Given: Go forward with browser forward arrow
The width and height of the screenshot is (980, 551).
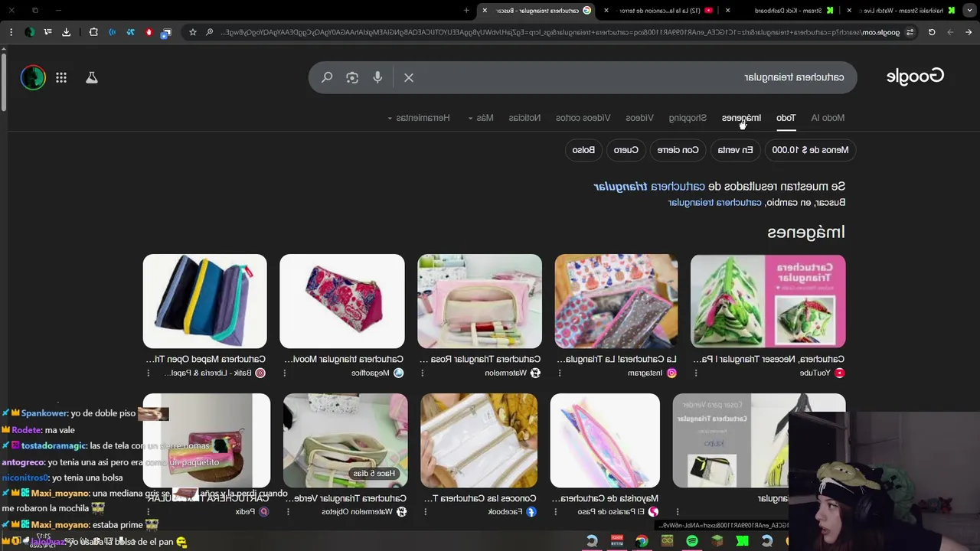Looking at the screenshot, I should 950,32.
